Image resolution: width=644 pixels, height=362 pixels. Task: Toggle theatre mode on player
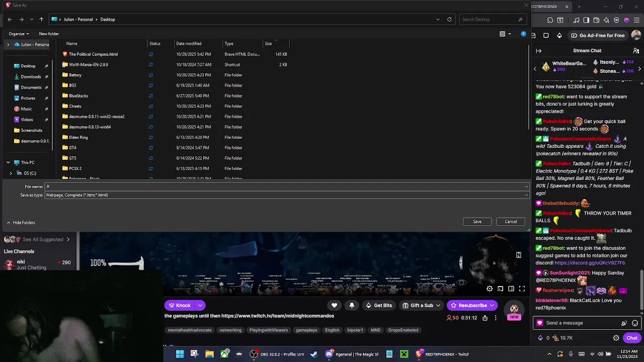pos(511,289)
